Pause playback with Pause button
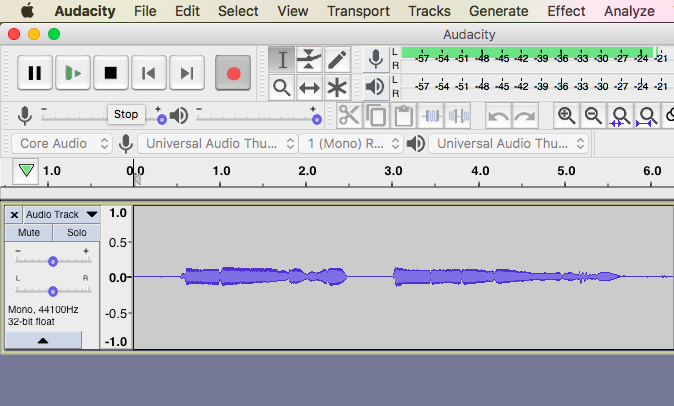This screenshot has height=406, width=674. 35,73
